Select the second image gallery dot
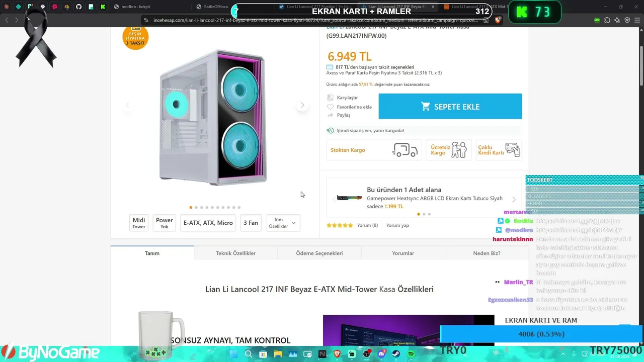 (x=196, y=207)
